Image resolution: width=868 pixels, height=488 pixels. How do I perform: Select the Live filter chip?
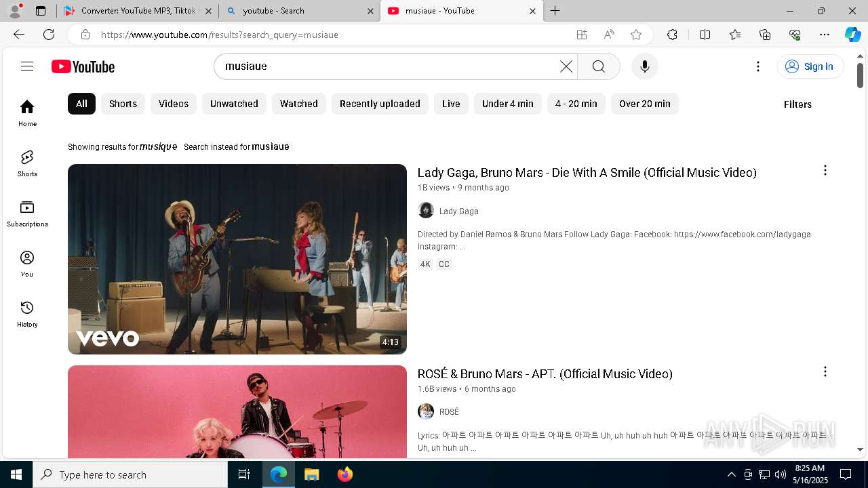[451, 104]
